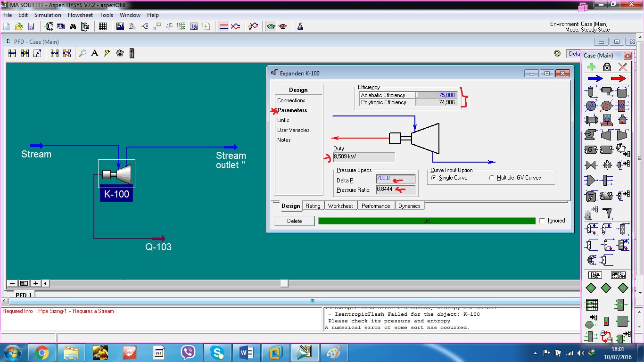The width and height of the screenshot is (644, 362).
Task: Open Skype from the Windows taskbar
Action: 217,352
